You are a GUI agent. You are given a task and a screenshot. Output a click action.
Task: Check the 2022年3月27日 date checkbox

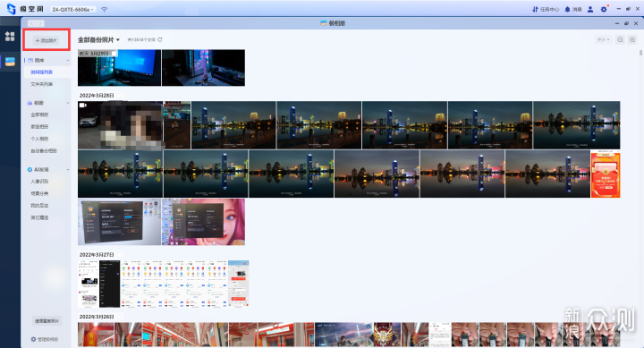pos(120,255)
